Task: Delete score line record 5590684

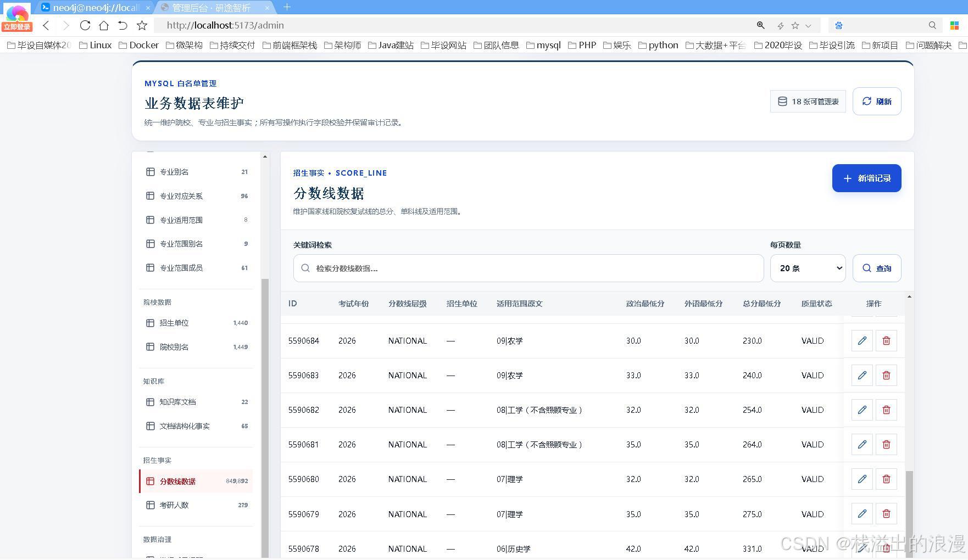Action: tap(886, 341)
